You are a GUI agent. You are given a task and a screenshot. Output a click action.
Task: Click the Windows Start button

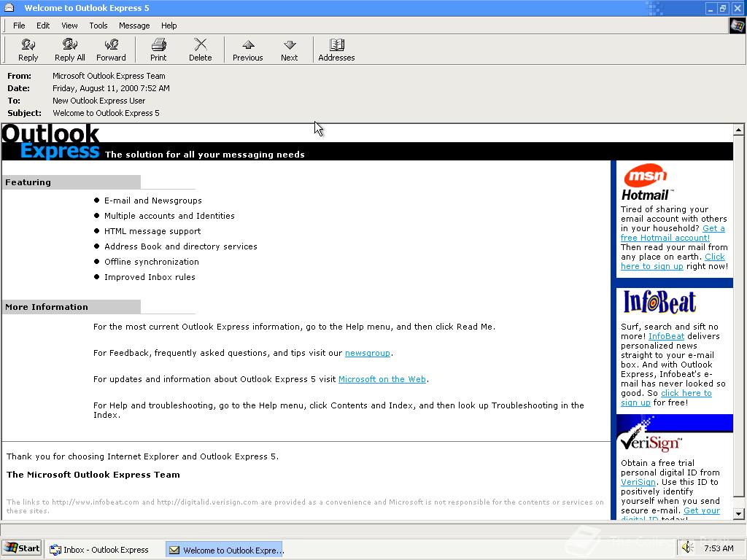(x=21, y=548)
